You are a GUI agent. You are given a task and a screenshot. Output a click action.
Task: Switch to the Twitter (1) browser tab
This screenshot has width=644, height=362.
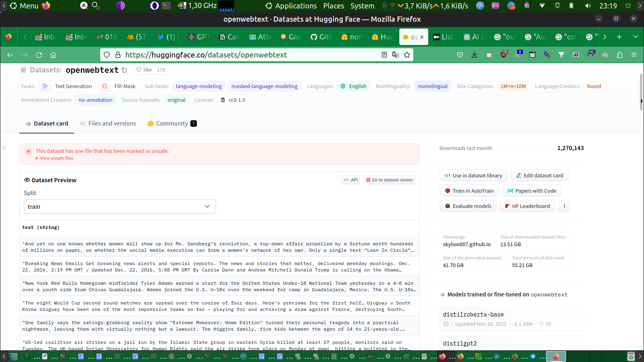coord(169,37)
